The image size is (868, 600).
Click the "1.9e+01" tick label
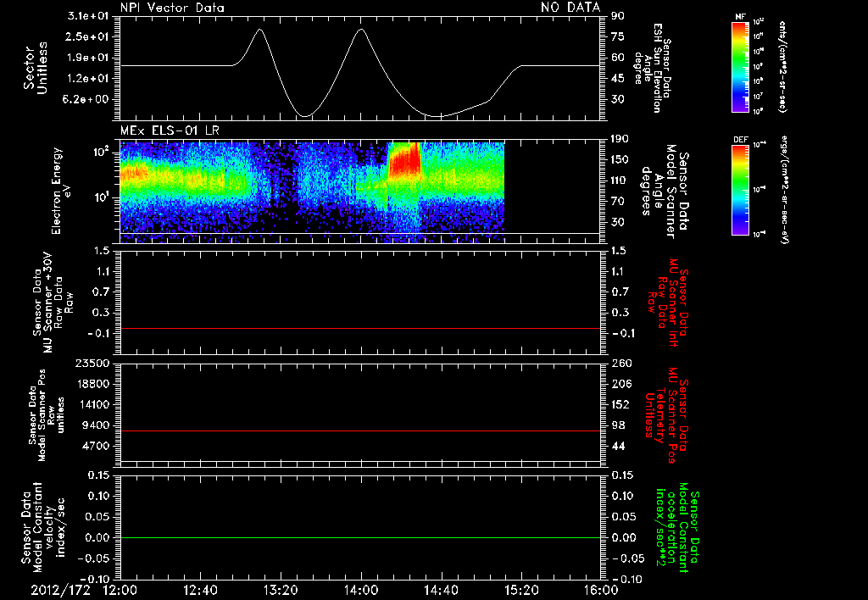88,58
